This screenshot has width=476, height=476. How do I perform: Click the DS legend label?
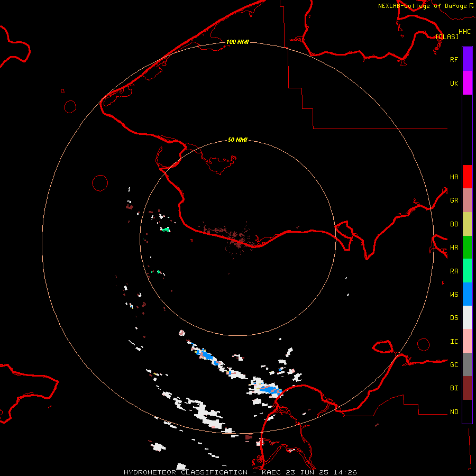(454, 318)
